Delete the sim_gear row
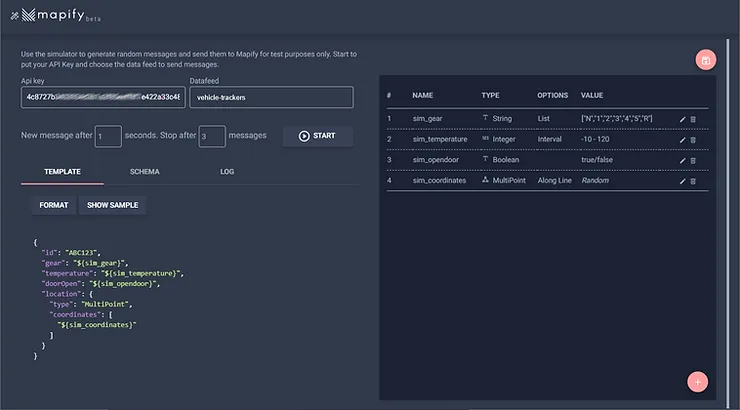The width and height of the screenshot is (740, 410). click(693, 119)
